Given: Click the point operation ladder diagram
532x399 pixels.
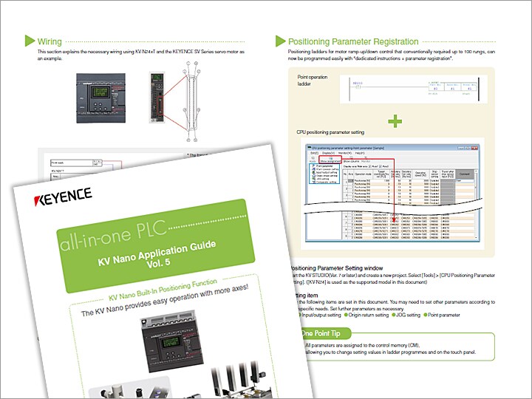Looking at the screenshot, I should [x=414, y=89].
